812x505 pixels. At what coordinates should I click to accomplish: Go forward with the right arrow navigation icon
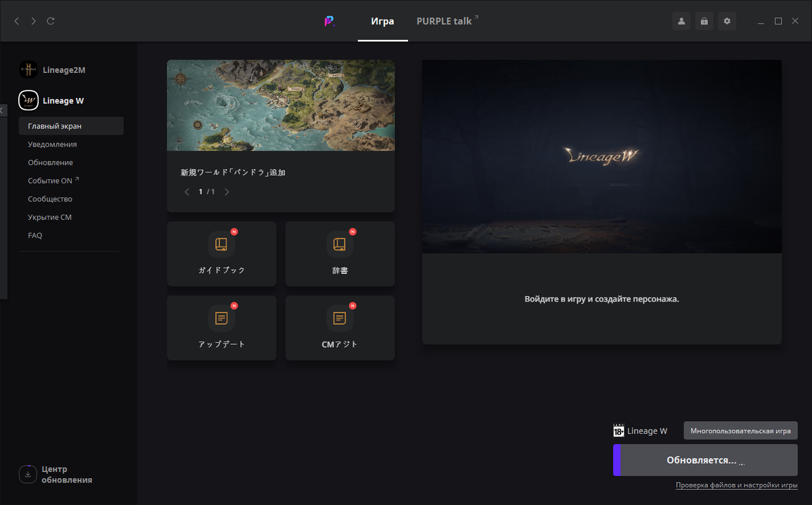34,21
